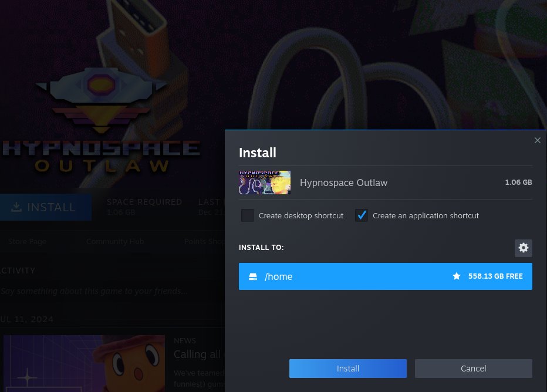Open the 'Calling all' news headline
Image resolution: width=547 pixels, height=392 pixels.
(x=197, y=354)
